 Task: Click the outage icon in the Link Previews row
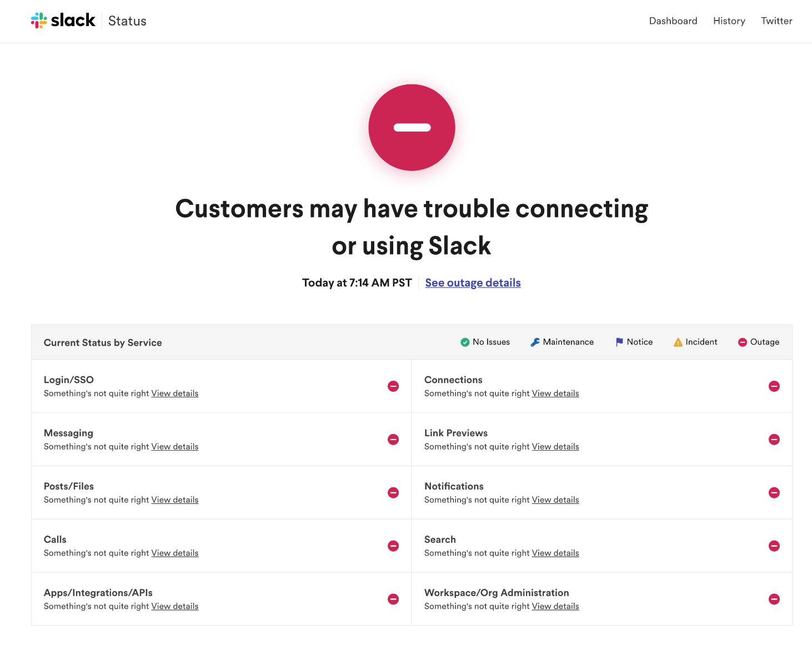point(774,440)
